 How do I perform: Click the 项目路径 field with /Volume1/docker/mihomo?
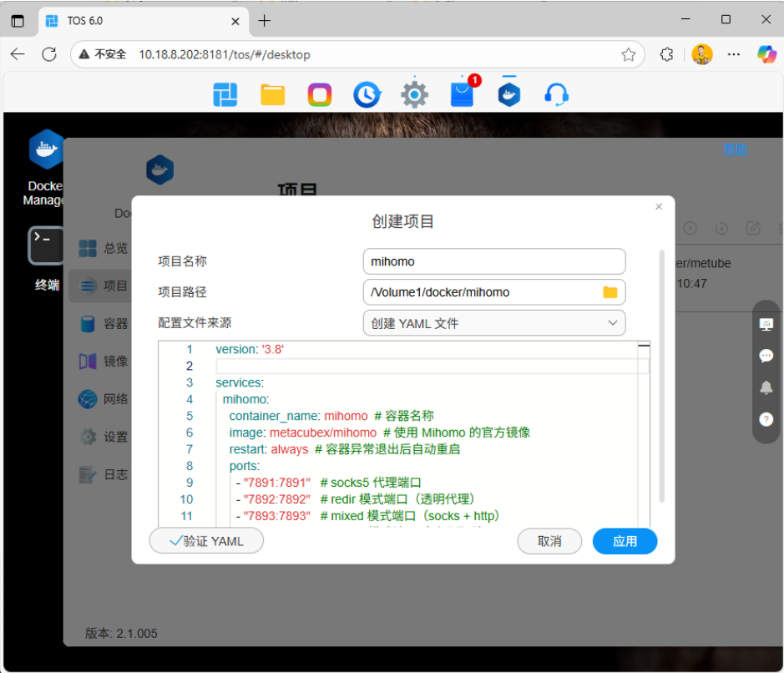[x=494, y=292]
